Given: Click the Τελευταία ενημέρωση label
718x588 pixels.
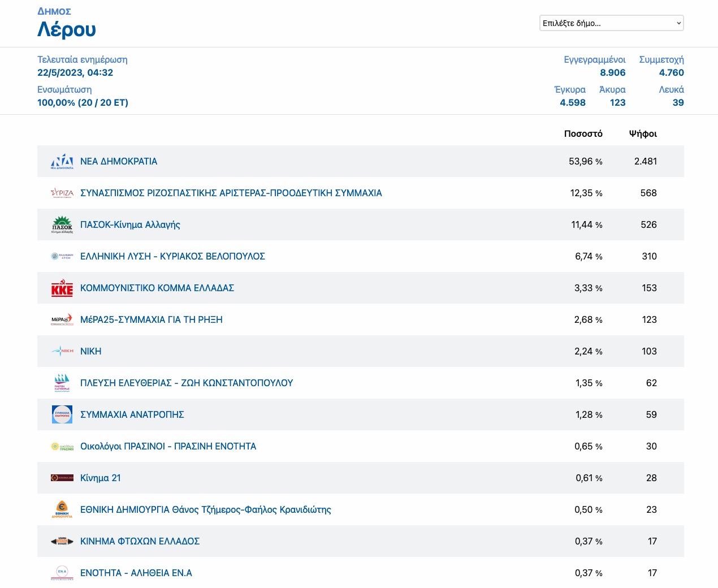Looking at the screenshot, I should [x=83, y=59].
